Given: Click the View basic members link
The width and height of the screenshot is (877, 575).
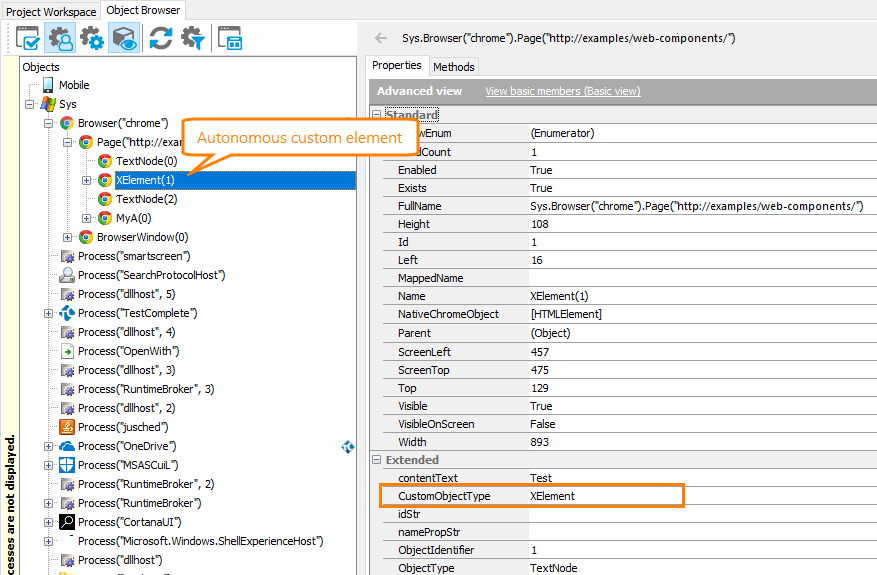Looking at the screenshot, I should click(562, 91).
